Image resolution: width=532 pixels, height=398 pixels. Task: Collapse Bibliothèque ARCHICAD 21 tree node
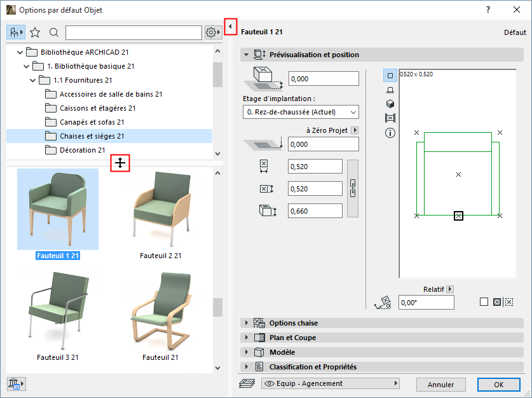20,52
